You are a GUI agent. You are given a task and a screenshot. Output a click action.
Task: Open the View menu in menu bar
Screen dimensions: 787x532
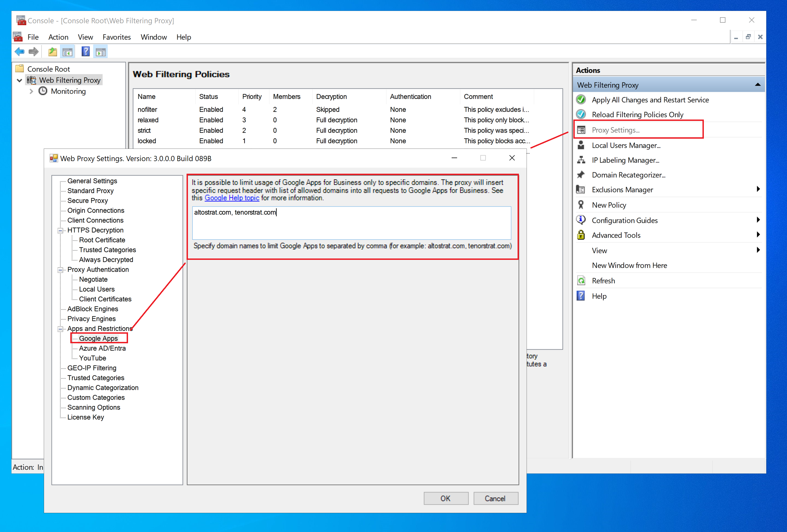tap(85, 37)
